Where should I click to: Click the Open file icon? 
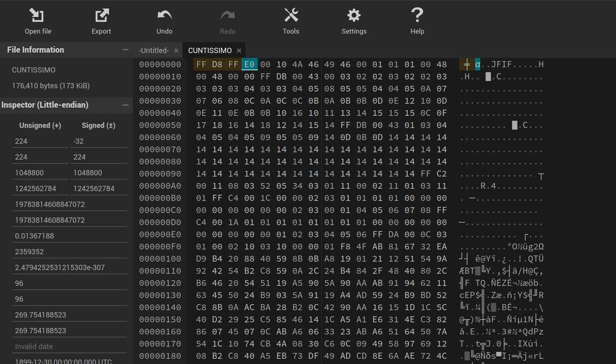[x=37, y=15]
